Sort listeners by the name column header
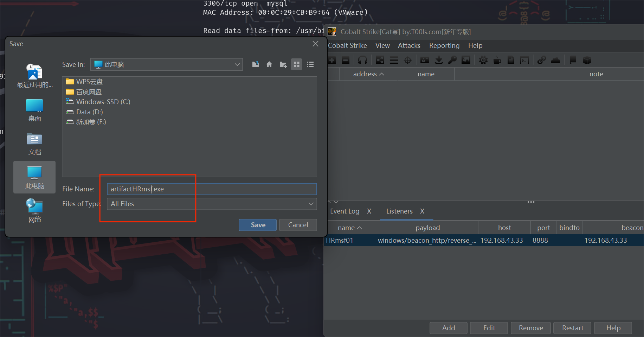The height and width of the screenshot is (337, 644). click(350, 228)
